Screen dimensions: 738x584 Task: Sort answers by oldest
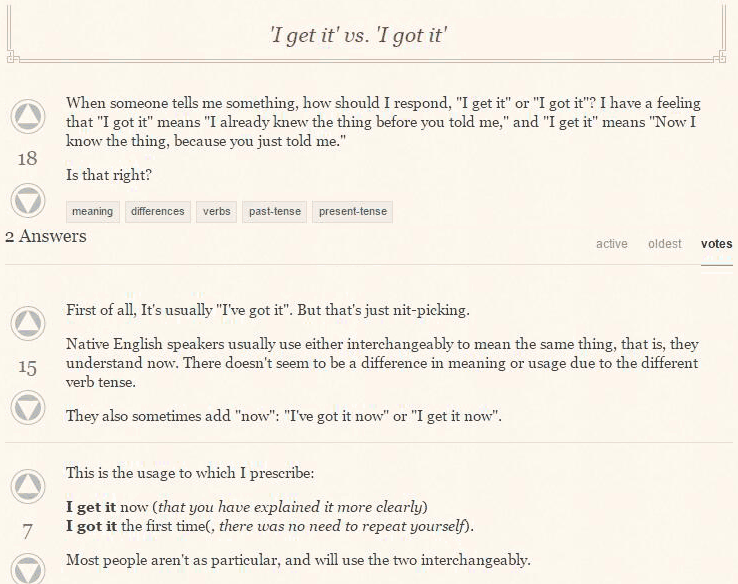665,244
